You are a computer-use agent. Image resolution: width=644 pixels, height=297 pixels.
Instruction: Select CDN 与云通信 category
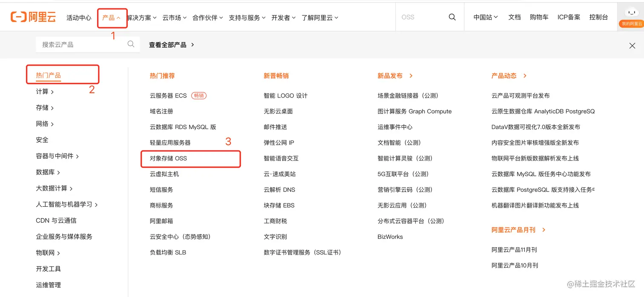pos(56,220)
